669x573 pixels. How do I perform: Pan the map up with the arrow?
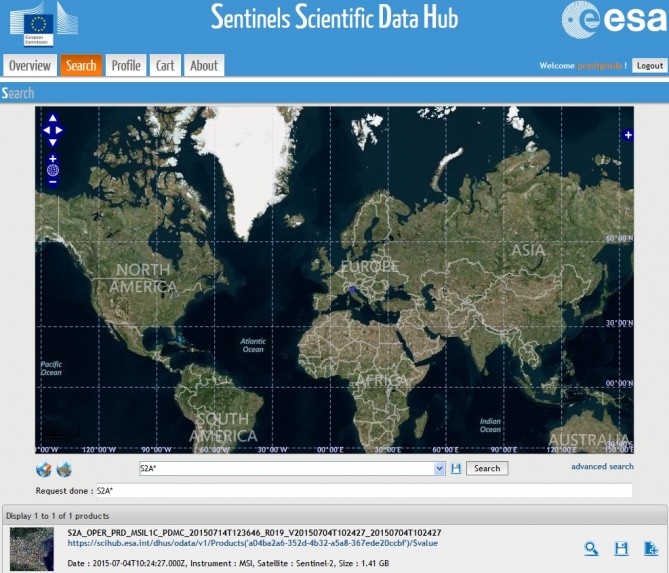click(x=52, y=118)
